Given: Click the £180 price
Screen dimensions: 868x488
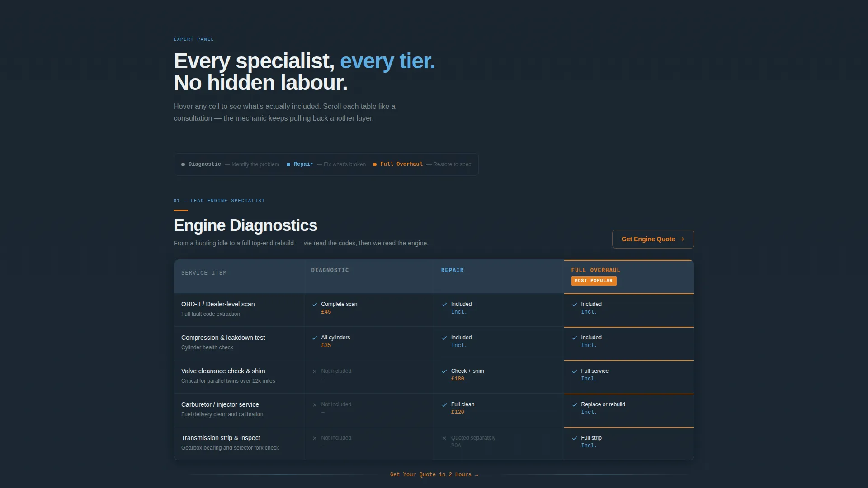Looking at the screenshot, I should (458, 379).
